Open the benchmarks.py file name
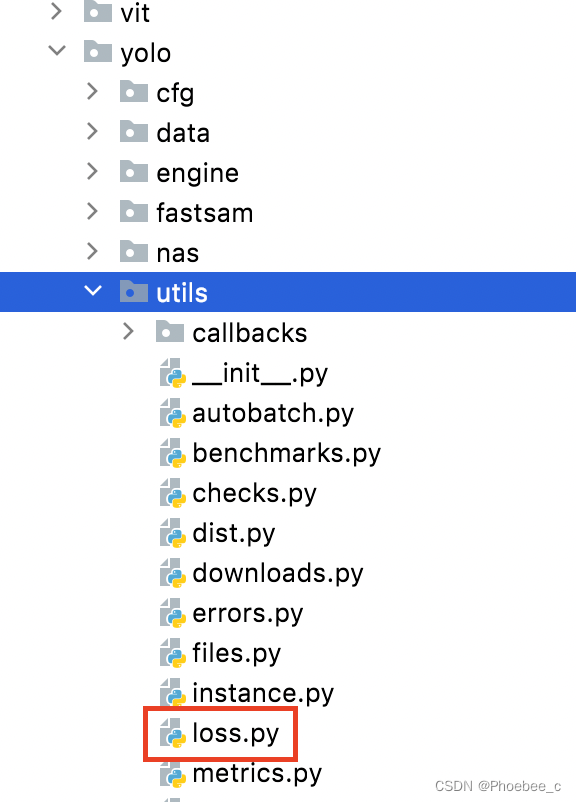The image size is (576, 802). click(287, 454)
